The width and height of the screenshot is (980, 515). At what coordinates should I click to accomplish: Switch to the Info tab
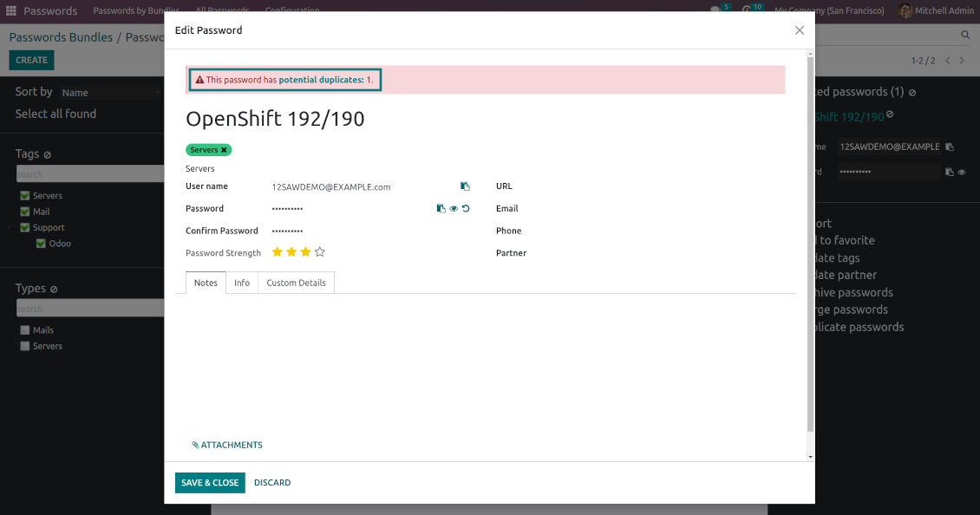pyautogui.click(x=242, y=283)
